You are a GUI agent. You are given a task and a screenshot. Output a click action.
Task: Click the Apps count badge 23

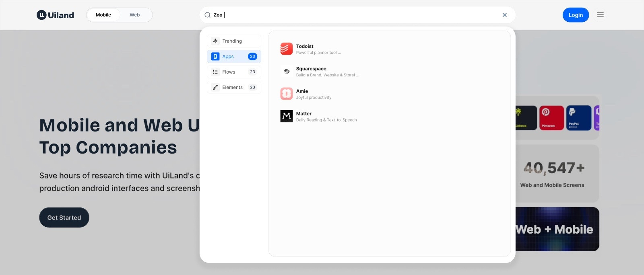252,56
